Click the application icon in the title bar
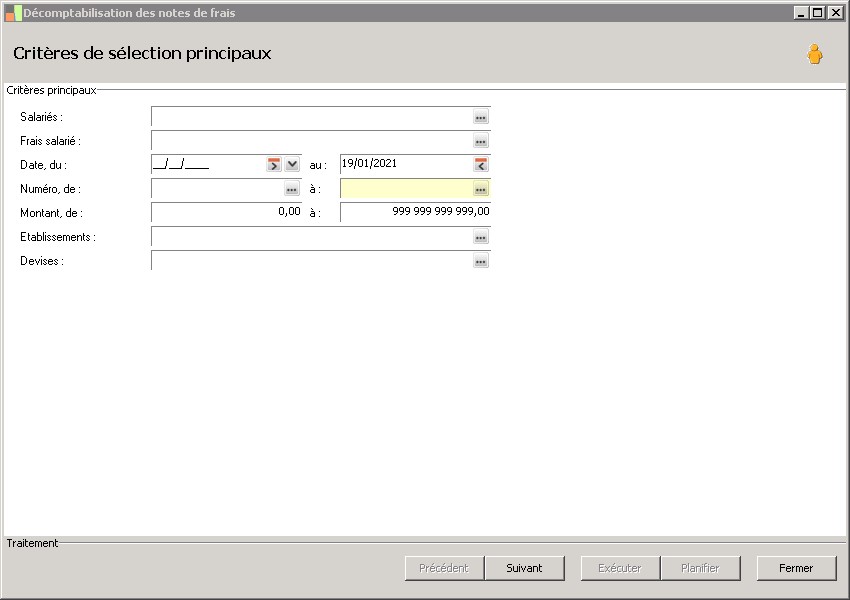Screen dimensions: 850x600 click(x=13, y=13)
